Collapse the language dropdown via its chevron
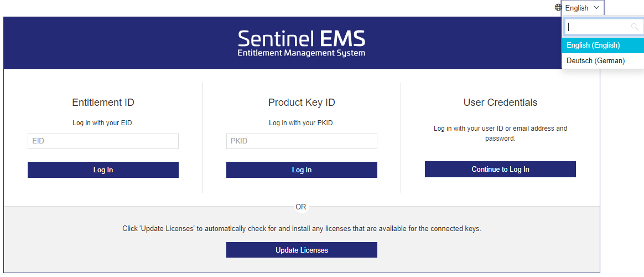Image resolution: width=644 pixels, height=277 pixels. click(596, 8)
